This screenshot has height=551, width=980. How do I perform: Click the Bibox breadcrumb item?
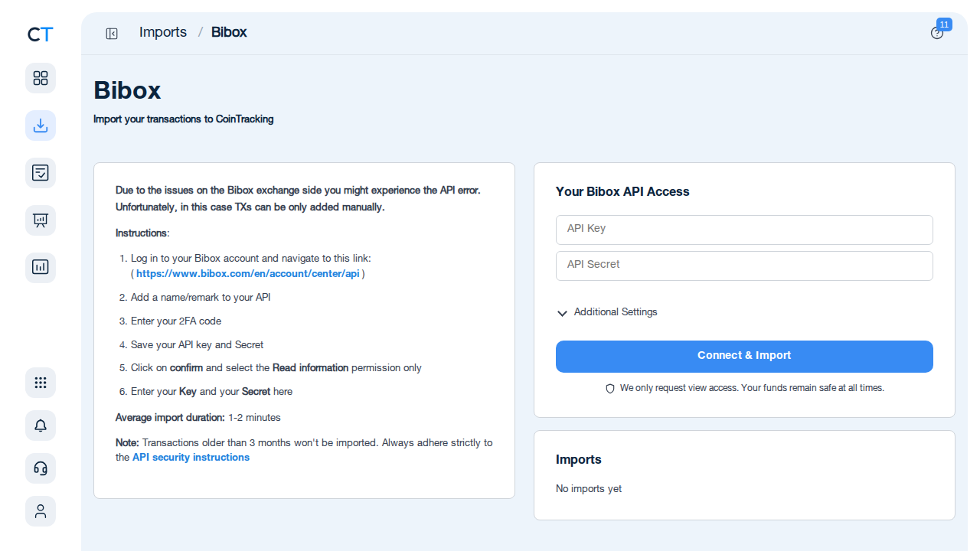click(x=229, y=32)
